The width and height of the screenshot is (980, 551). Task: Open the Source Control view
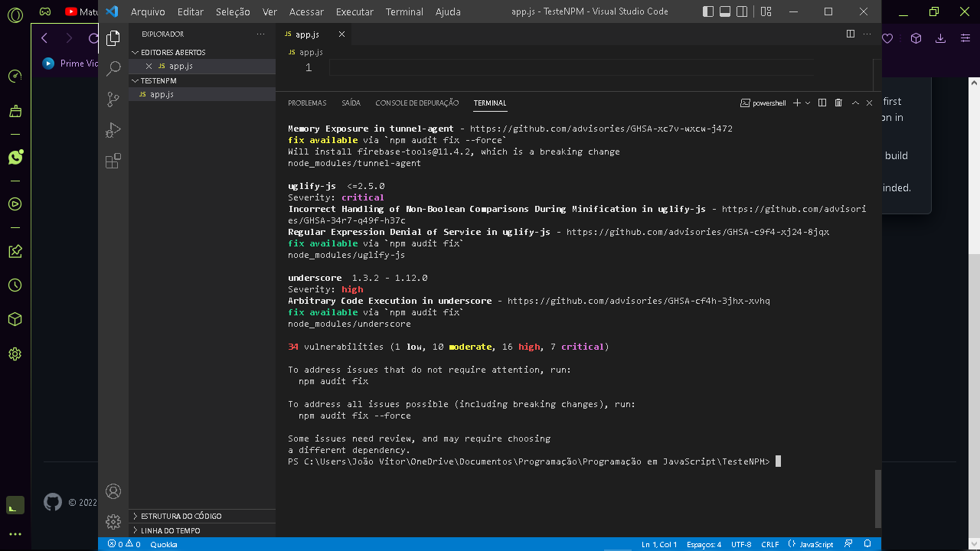pyautogui.click(x=113, y=99)
